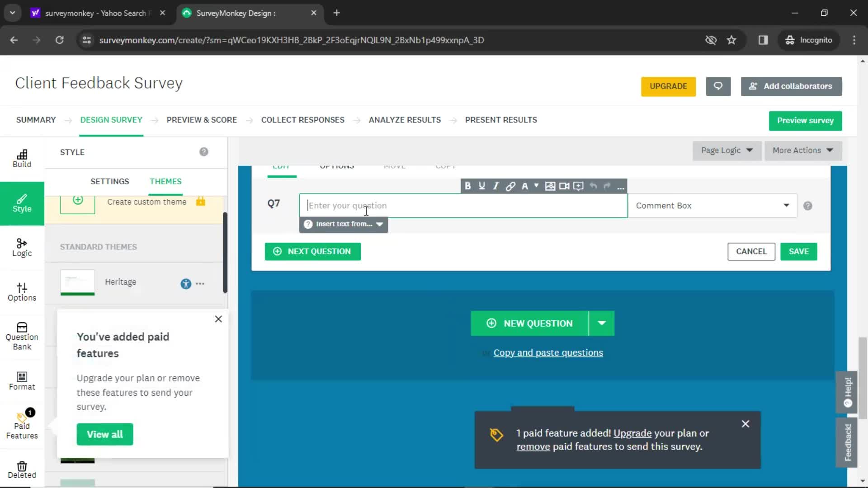Click the Image insertion icon

pos(550,186)
